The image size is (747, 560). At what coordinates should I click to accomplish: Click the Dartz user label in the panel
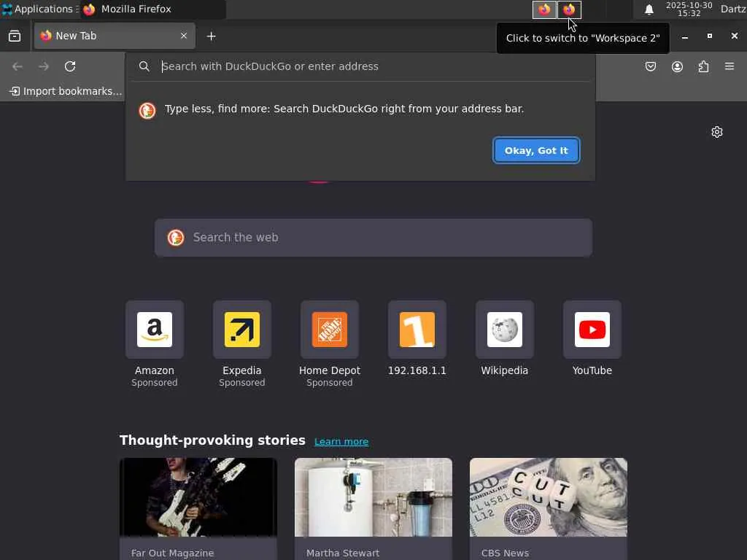point(733,9)
